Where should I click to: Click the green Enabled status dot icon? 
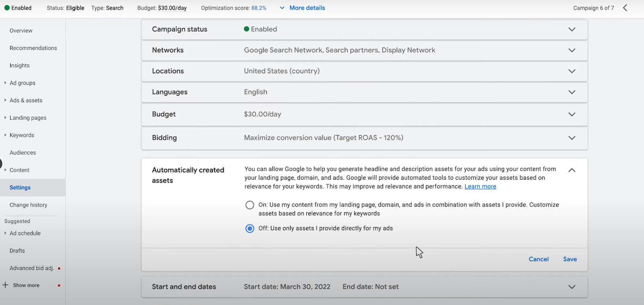[7, 8]
